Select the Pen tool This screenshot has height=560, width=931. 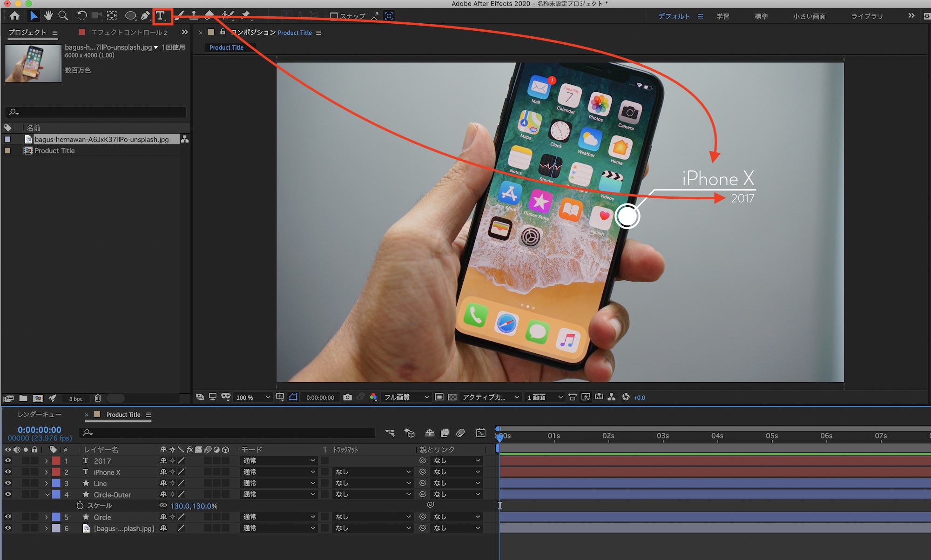(x=145, y=16)
